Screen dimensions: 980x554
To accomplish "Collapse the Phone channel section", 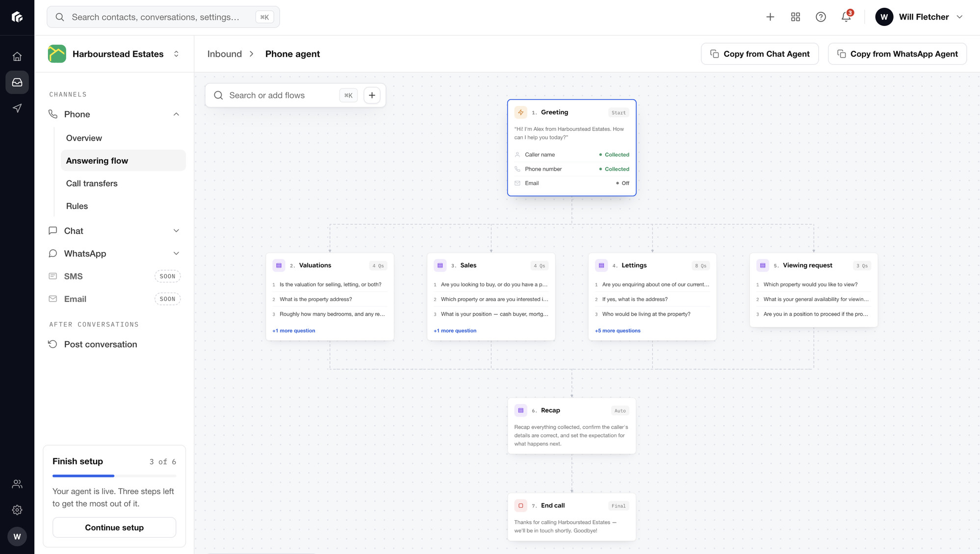I will pos(176,114).
